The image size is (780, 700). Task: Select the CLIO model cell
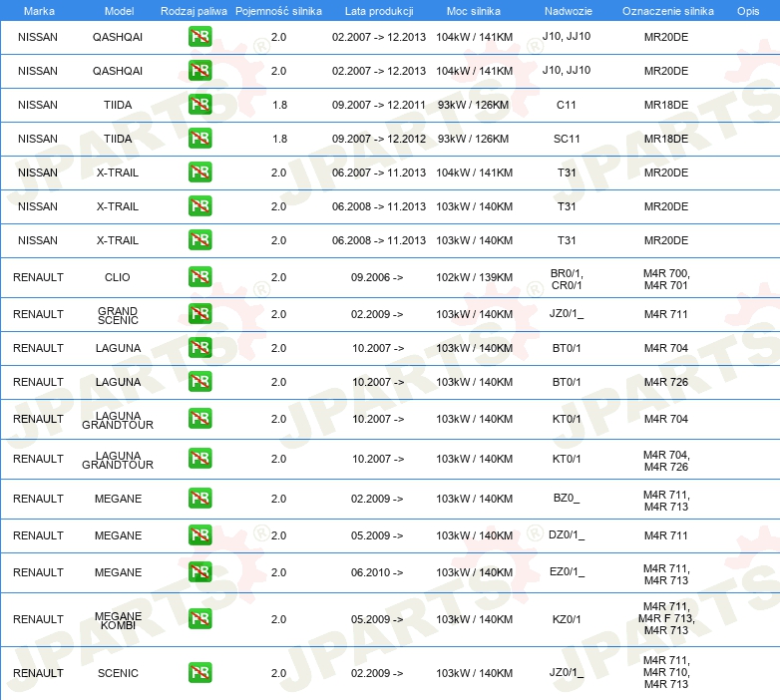click(x=118, y=277)
